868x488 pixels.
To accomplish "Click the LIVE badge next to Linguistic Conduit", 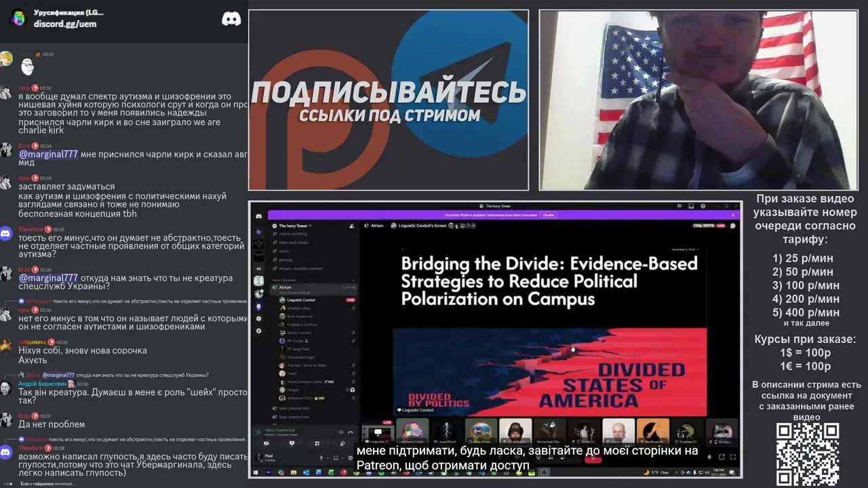I will [351, 300].
